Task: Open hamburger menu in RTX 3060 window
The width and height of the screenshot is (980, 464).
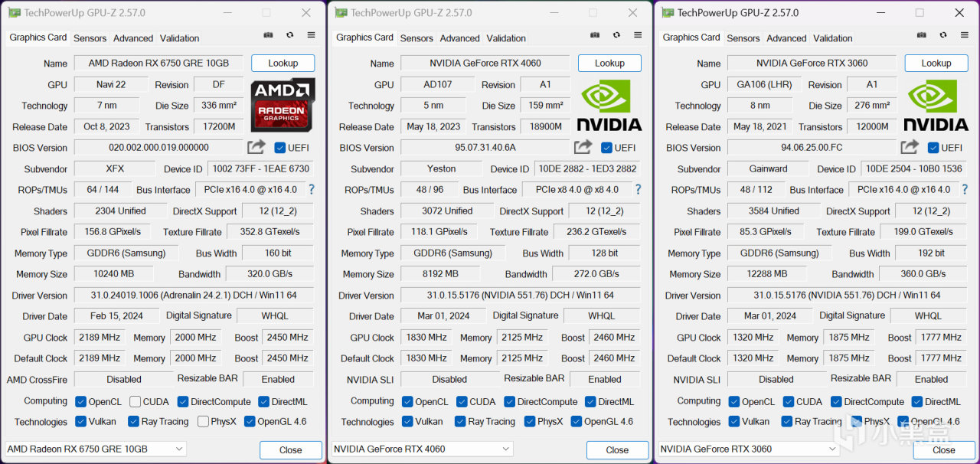Action: coord(965,35)
